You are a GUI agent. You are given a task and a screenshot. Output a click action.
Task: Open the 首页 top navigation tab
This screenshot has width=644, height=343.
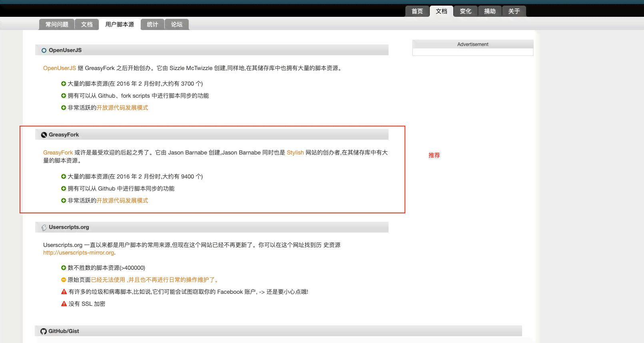(417, 11)
